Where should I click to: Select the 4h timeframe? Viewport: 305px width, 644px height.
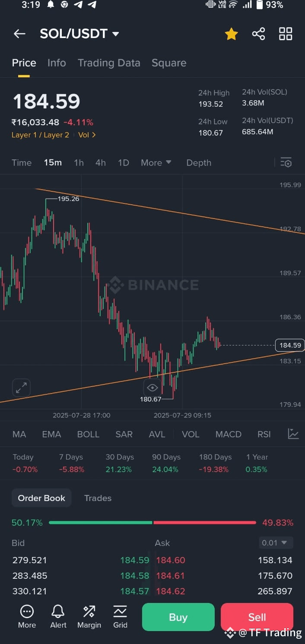coord(101,162)
